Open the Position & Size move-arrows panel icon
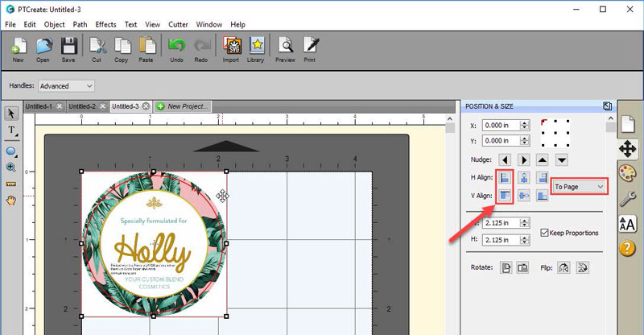 pos(628,149)
